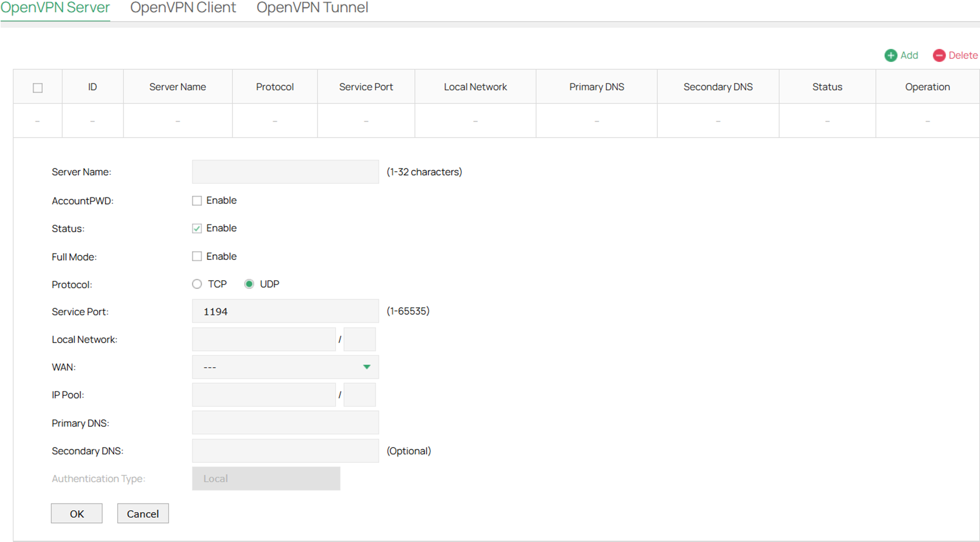
Task: Enable Full Mode
Action: [197, 256]
